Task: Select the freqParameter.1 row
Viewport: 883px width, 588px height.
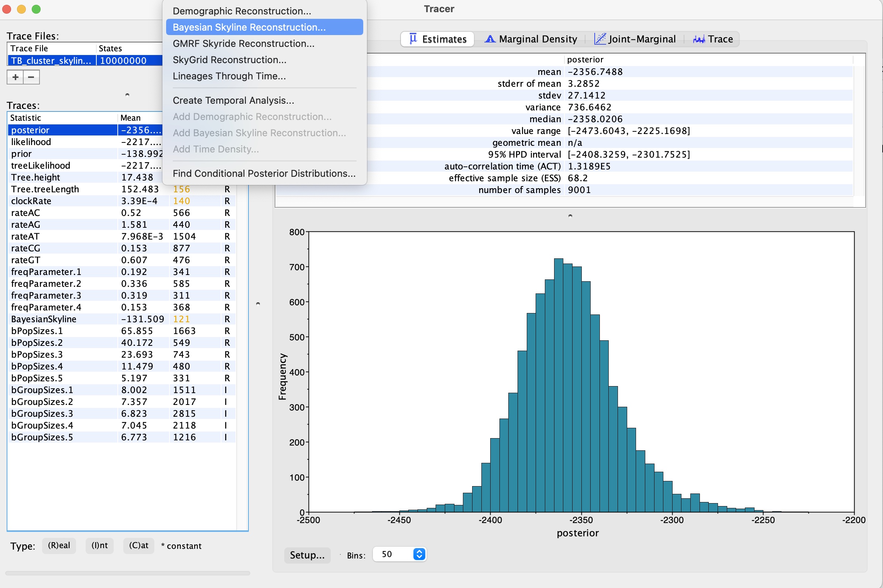Action: coord(121,272)
